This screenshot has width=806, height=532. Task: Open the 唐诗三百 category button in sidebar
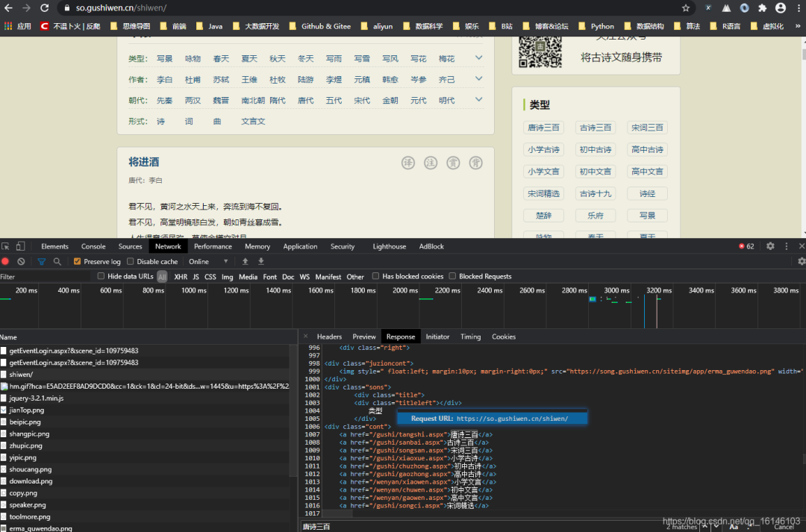pyautogui.click(x=543, y=128)
